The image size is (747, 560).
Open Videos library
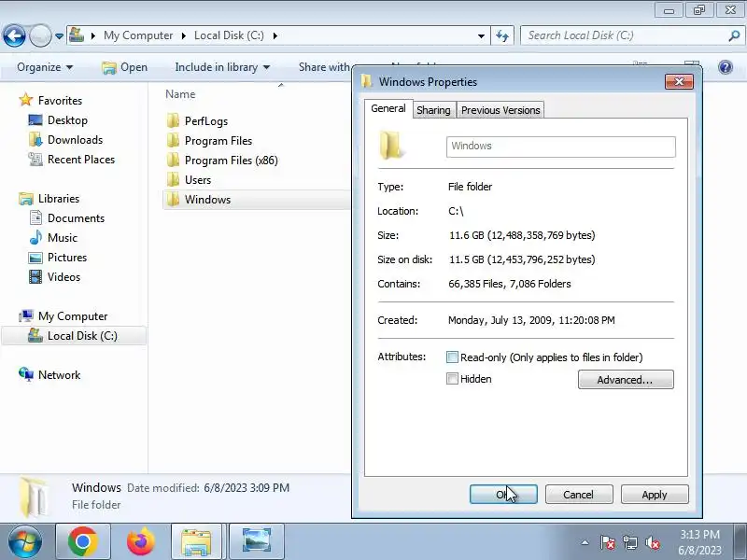click(x=63, y=276)
